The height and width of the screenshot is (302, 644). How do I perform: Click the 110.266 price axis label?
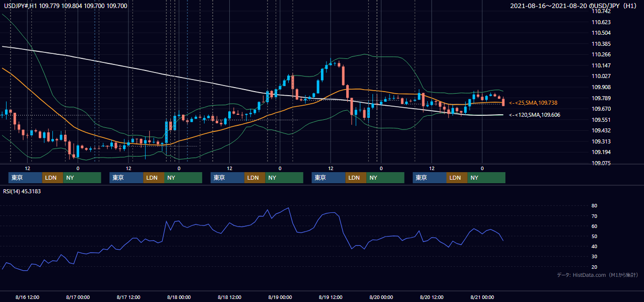point(601,55)
